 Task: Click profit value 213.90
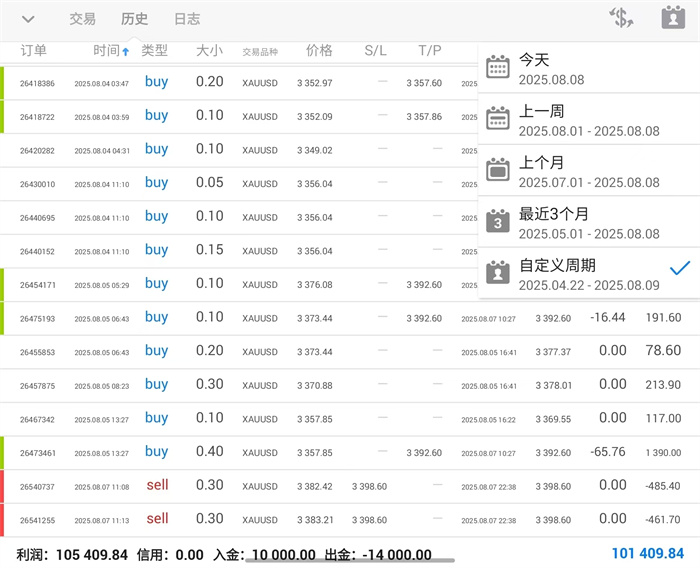coord(663,385)
